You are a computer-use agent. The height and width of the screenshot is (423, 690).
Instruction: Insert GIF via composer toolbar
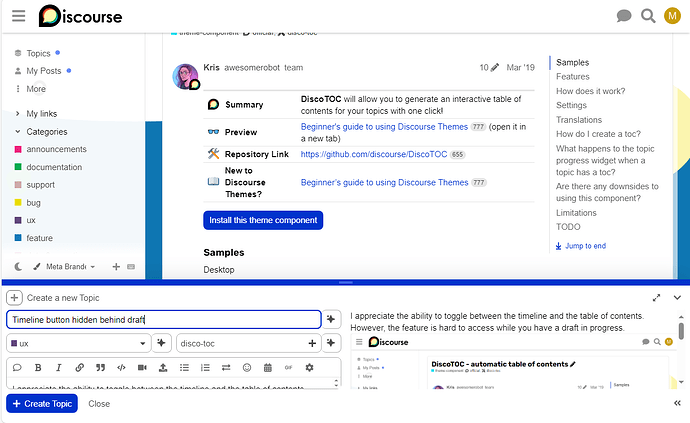pos(288,368)
